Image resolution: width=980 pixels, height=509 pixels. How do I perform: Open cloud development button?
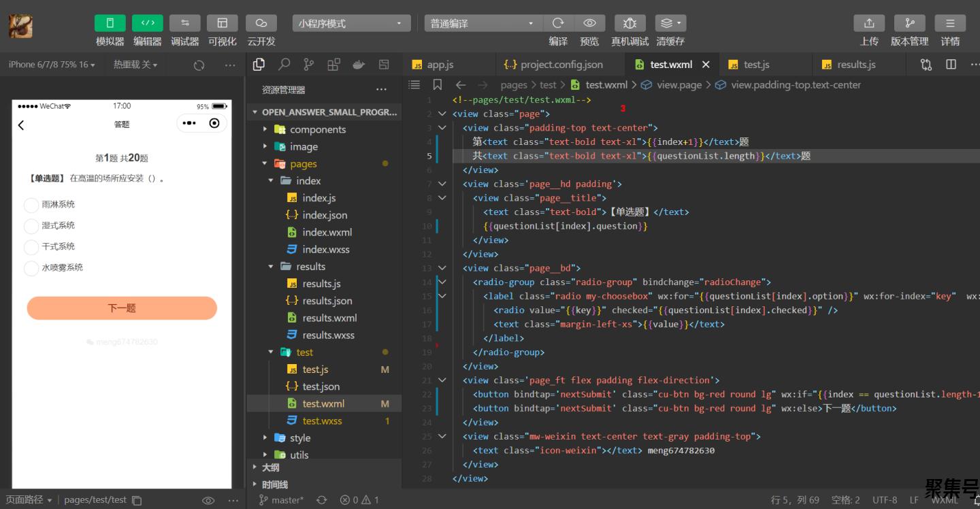coord(261,23)
